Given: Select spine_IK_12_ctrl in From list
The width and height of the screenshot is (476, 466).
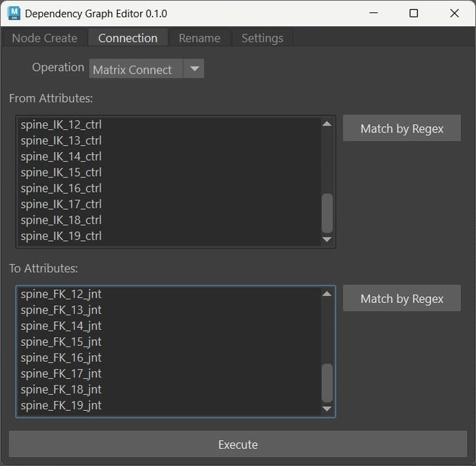Looking at the screenshot, I should 169,125.
